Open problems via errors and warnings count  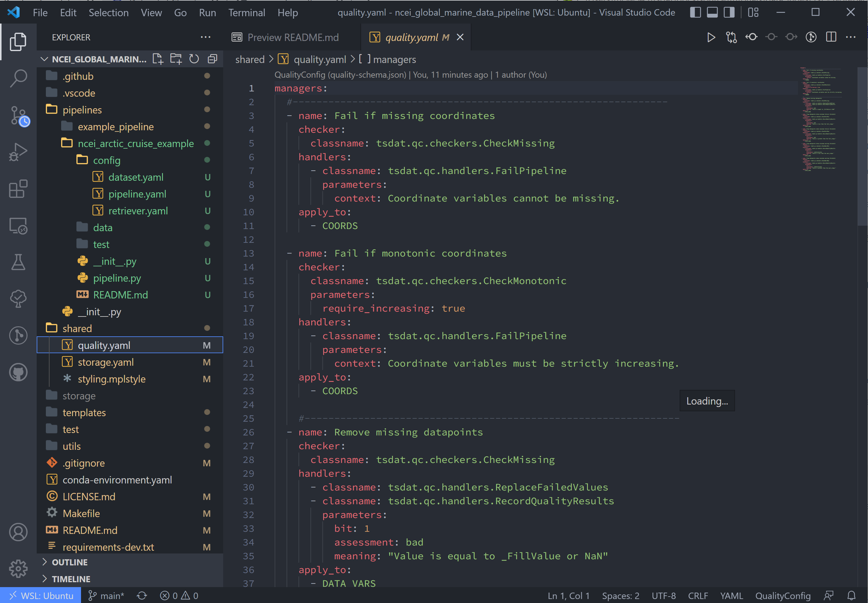tap(179, 595)
